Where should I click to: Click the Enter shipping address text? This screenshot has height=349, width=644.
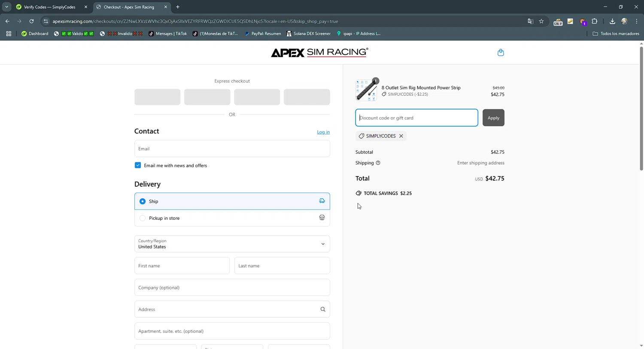481,163
